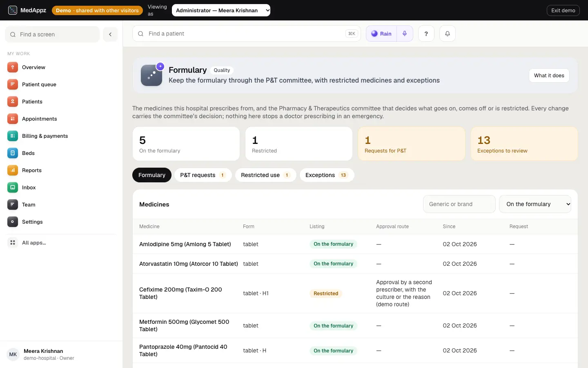Launch the Rain assistant button

point(381,34)
